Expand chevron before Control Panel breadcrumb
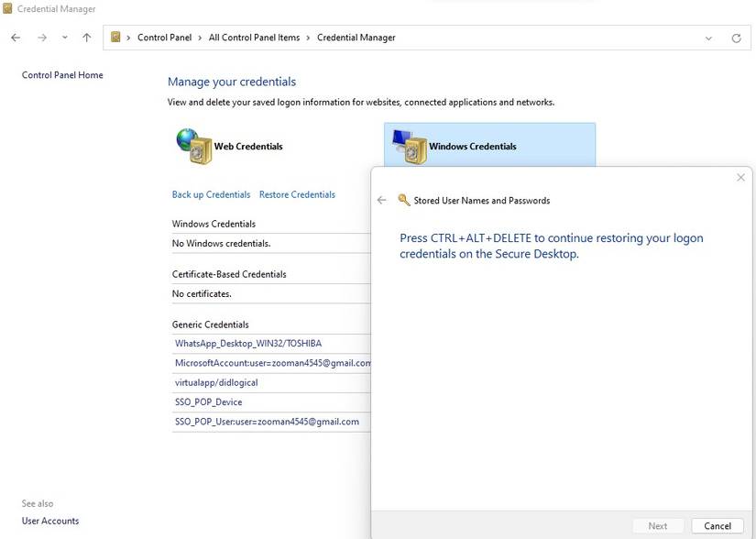Image resolution: width=756 pixels, height=539 pixels. pyautogui.click(x=128, y=38)
